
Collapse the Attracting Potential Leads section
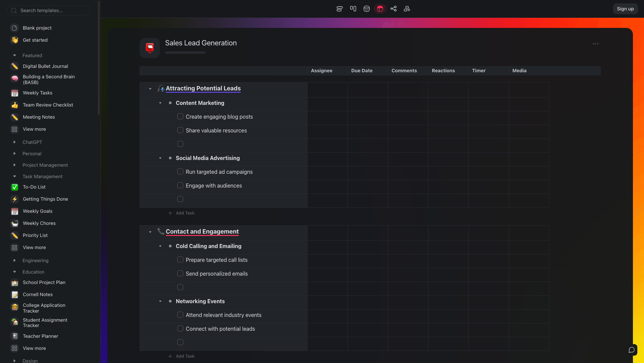click(x=150, y=89)
